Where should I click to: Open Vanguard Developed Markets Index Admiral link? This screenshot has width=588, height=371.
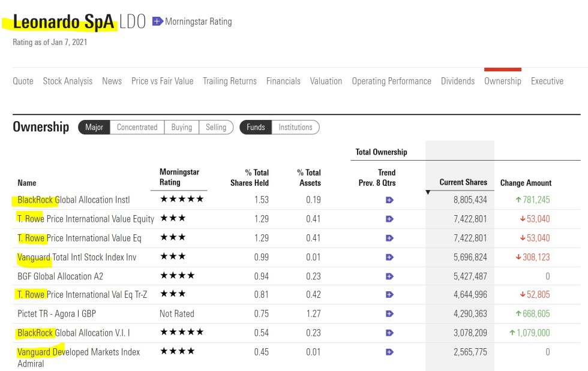point(79,357)
